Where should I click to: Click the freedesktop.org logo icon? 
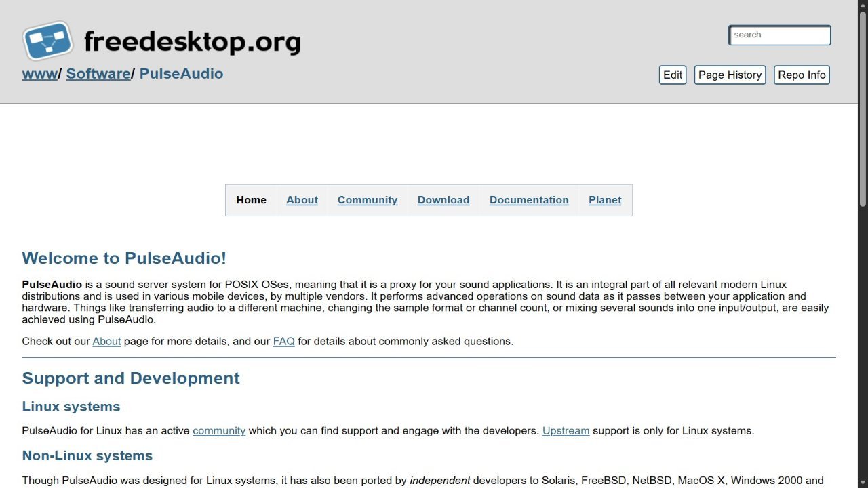47,41
